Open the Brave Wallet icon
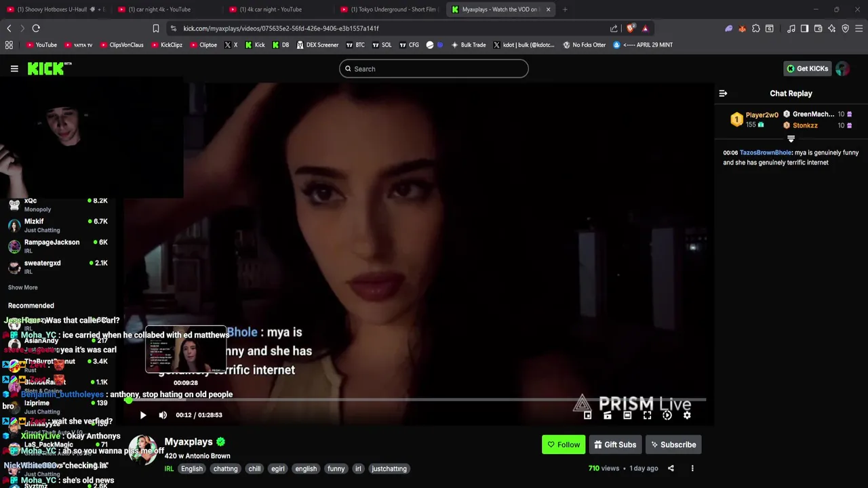 (818, 28)
